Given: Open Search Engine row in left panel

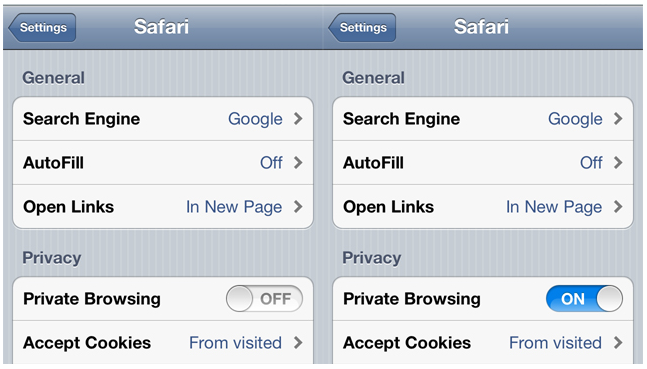Looking at the screenshot, I should click(x=163, y=119).
